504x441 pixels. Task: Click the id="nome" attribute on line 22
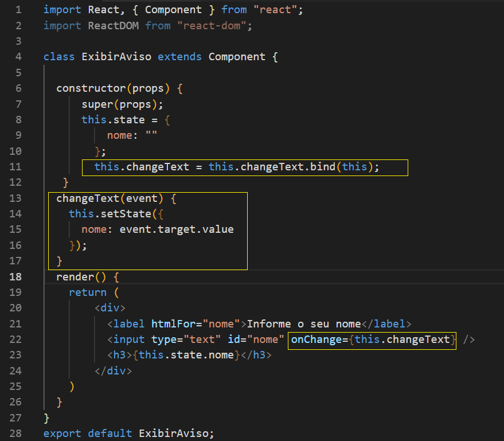tap(256, 339)
